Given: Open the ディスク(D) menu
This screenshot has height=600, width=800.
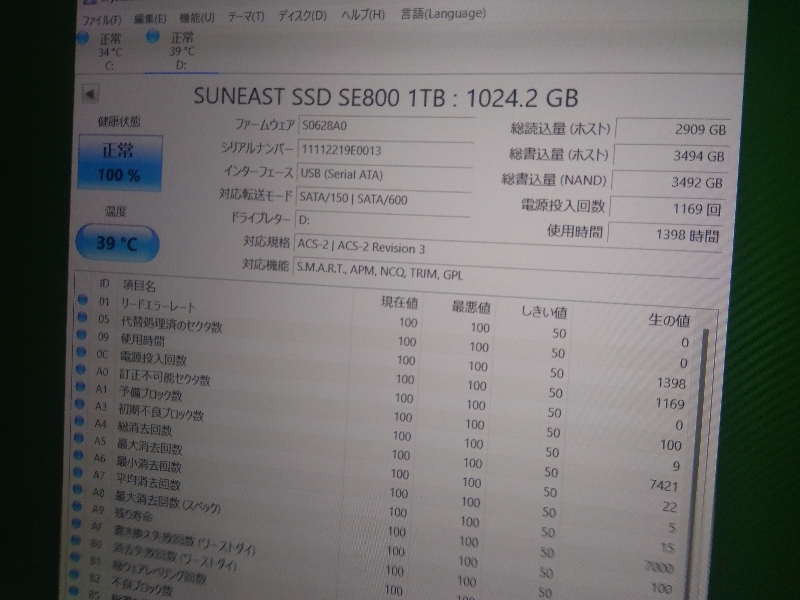Looking at the screenshot, I should 302,16.
